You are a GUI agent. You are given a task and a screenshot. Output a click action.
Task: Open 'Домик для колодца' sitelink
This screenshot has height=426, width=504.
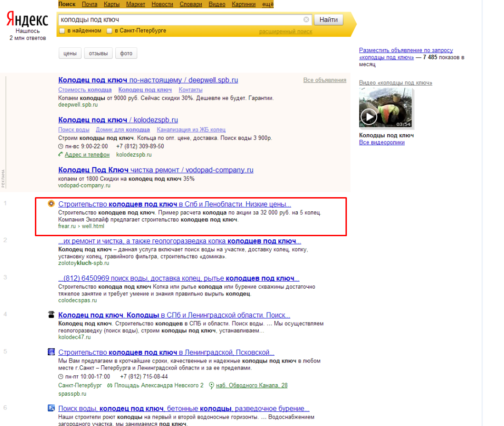123,130
